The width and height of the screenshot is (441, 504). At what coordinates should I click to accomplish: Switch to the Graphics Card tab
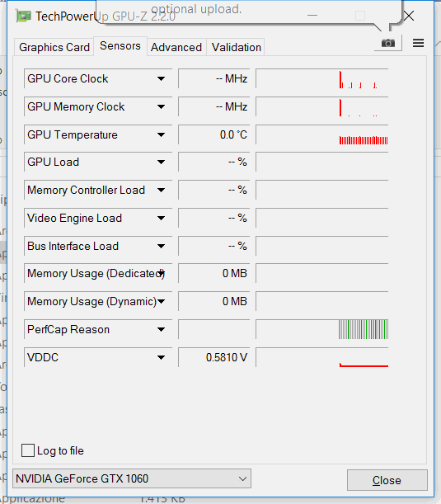(54, 47)
